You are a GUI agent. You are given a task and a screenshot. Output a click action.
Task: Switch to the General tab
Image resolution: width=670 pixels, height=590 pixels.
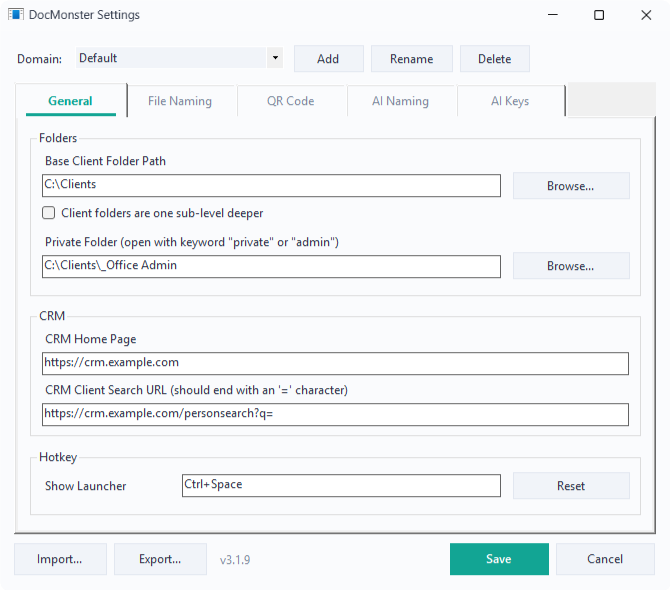pos(71,101)
